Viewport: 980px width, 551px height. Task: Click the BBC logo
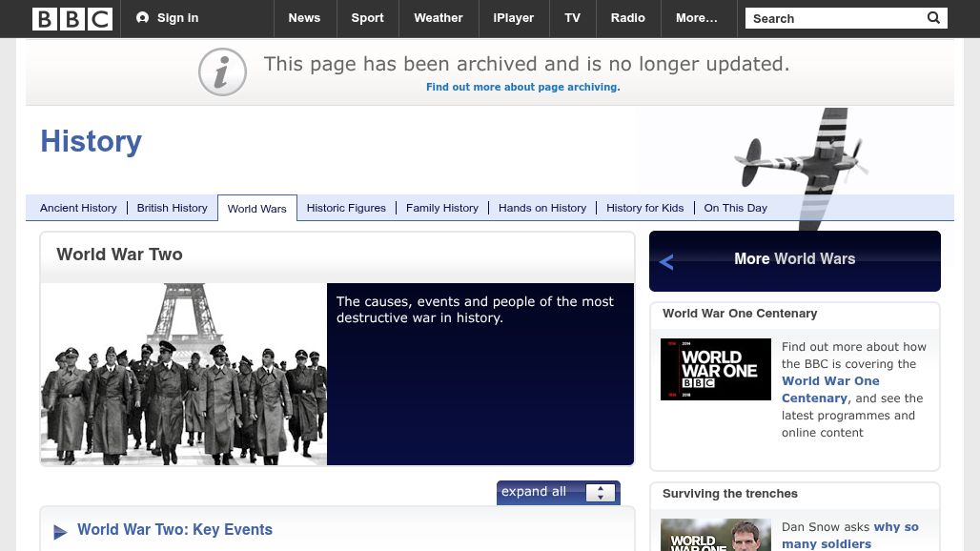tap(72, 18)
